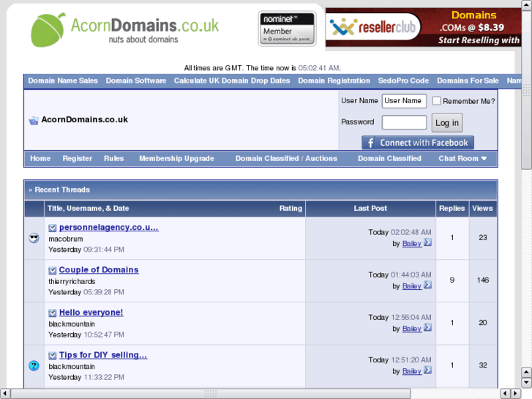Open the Couple of Domains thread
532x399 pixels.
(99, 270)
